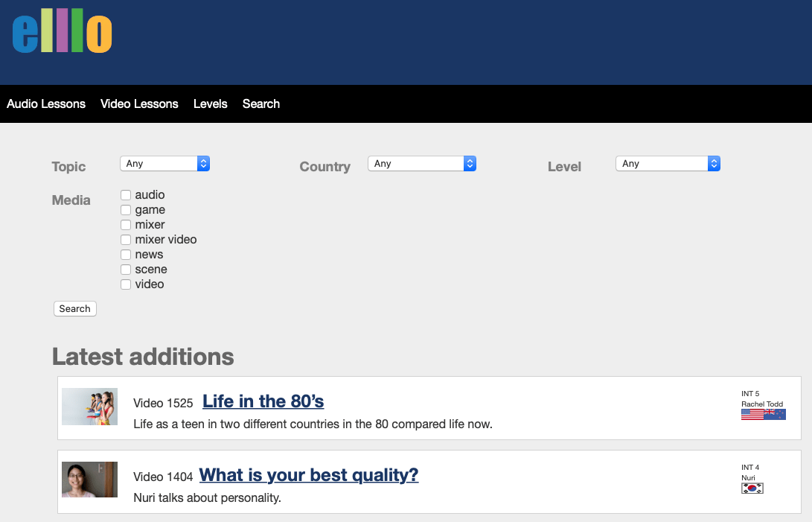The height and width of the screenshot is (522, 812).
Task: Select the news media checkbox
Action: coord(126,255)
